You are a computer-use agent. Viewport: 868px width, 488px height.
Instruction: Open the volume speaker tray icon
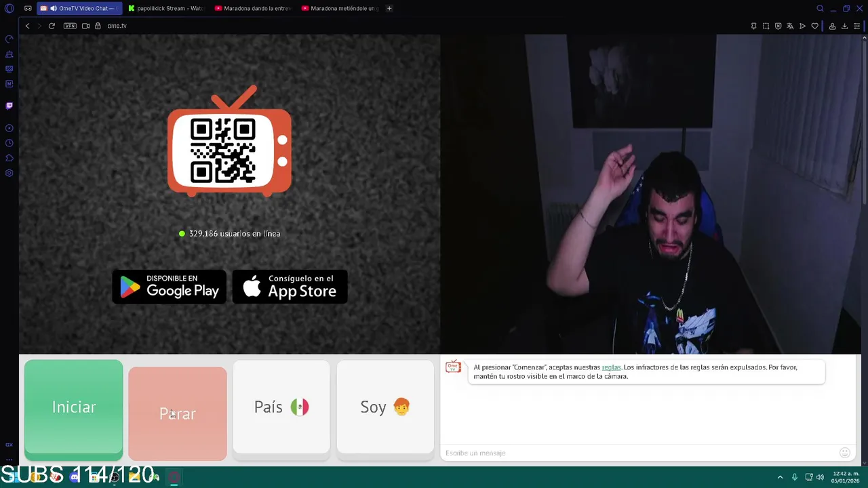click(x=820, y=477)
